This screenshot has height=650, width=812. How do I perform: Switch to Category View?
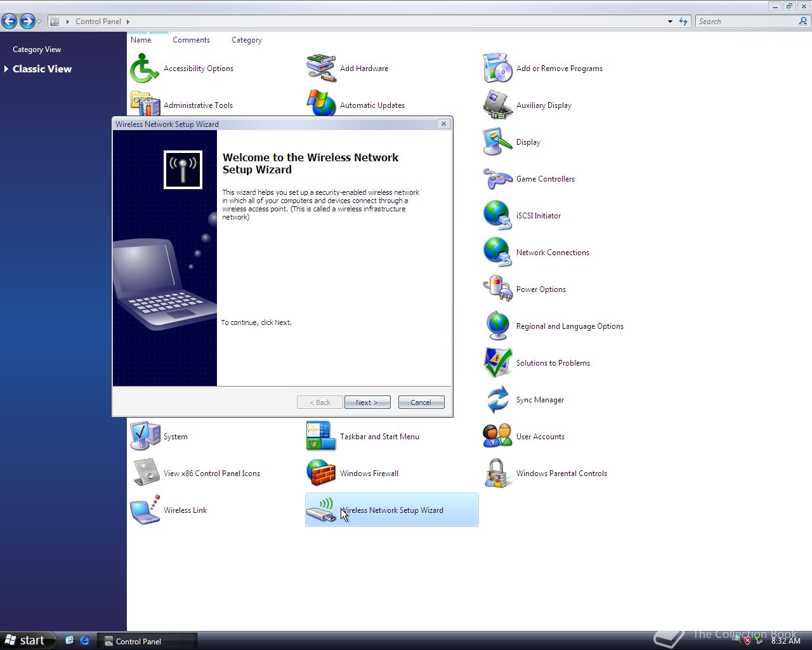(x=37, y=50)
